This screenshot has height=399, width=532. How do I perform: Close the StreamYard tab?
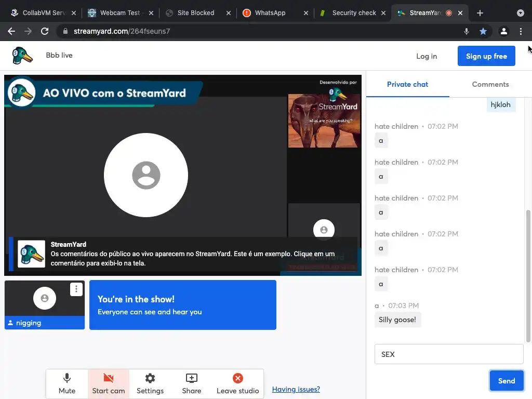pyautogui.click(x=460, y=13)
